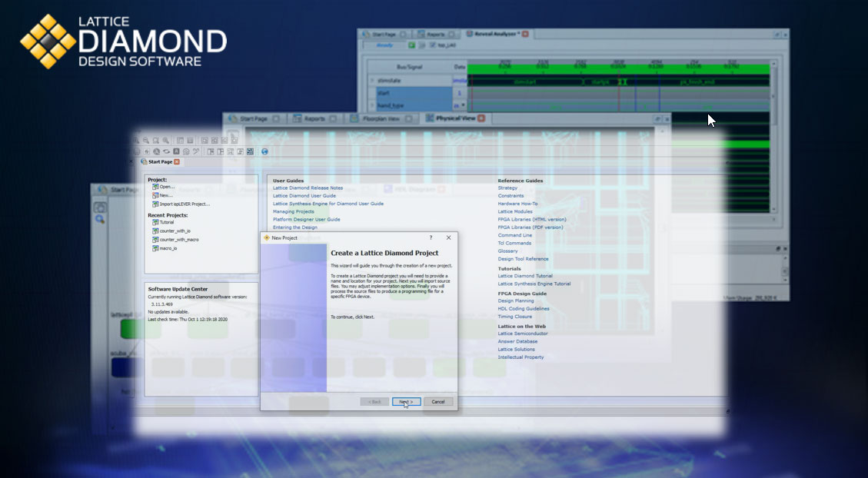Open the Tcl Commands reference

pyautogui.click(x=514, y=243)
